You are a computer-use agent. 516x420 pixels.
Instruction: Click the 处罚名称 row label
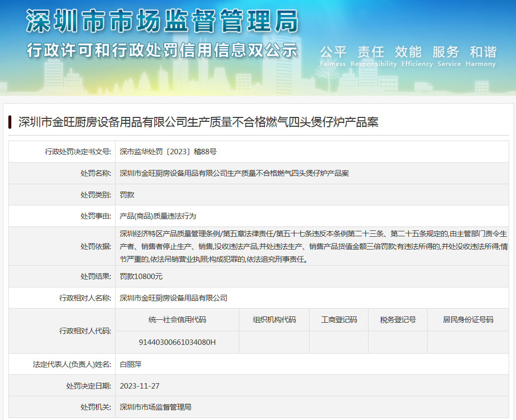click(96, 173)
